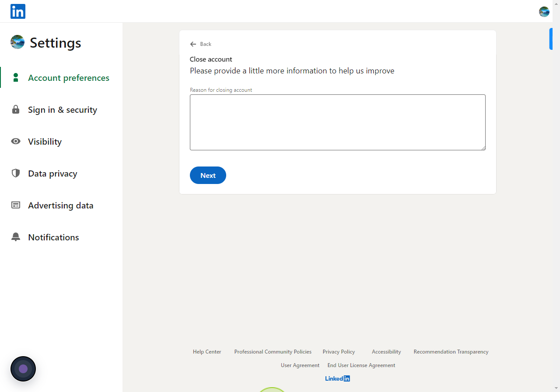Click the back arrow icon
560x392 pixels.
[x=193, y=44]
